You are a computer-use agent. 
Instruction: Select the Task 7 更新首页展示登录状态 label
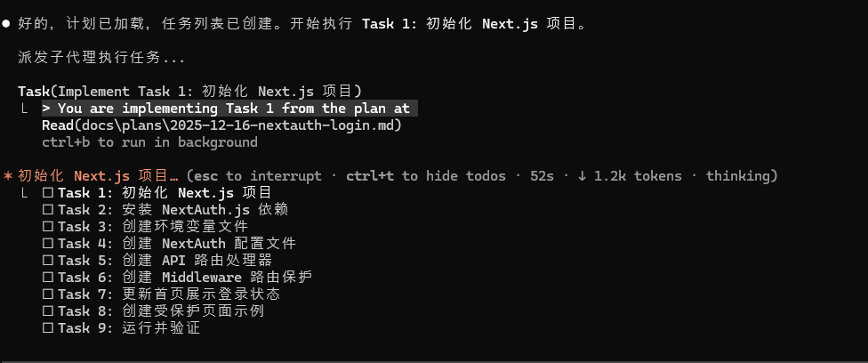click(169, 294)
